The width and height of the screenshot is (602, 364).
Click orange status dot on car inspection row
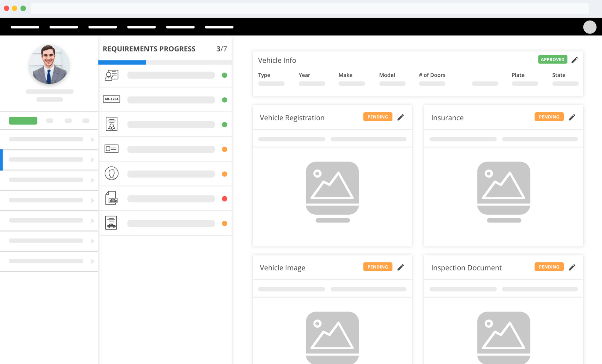(x=224, y=223)
